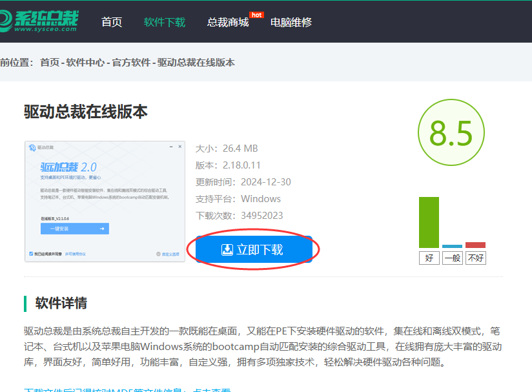This screenshot has width=532, height=392.
Task: Open the 首页 navigation menu item
Action: (112, 22)
